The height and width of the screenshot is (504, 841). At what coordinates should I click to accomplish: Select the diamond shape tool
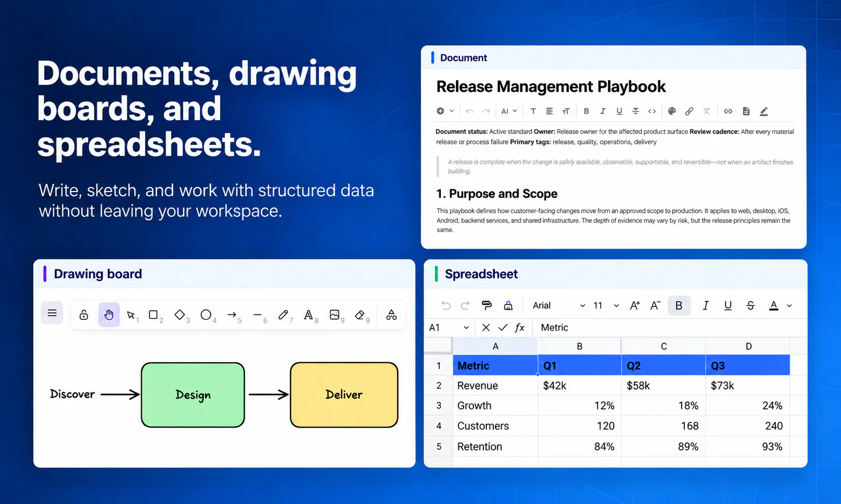(x=180, y=315)
